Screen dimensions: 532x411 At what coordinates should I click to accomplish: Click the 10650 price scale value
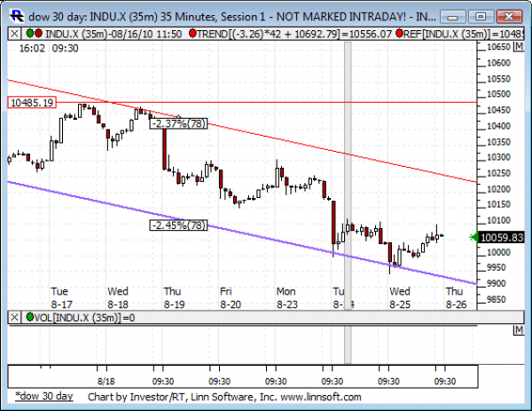tap(498, 47)
